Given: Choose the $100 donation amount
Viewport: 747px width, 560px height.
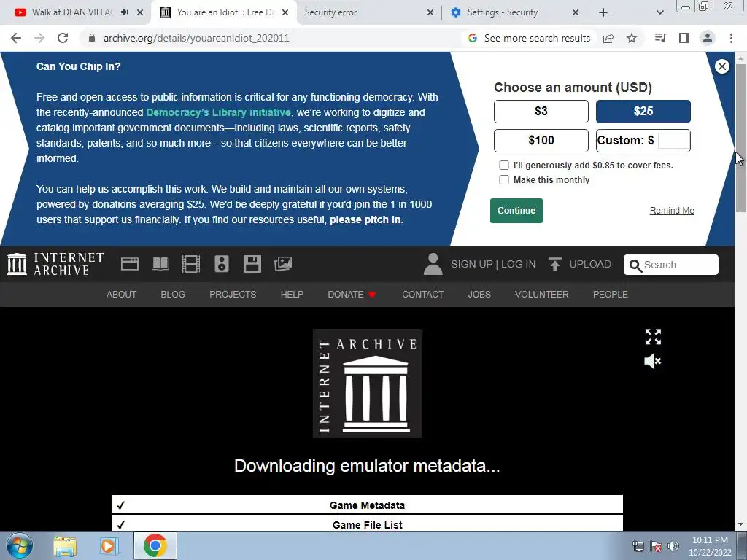Looking at the screenshot, I should click(x=541, y=141).
